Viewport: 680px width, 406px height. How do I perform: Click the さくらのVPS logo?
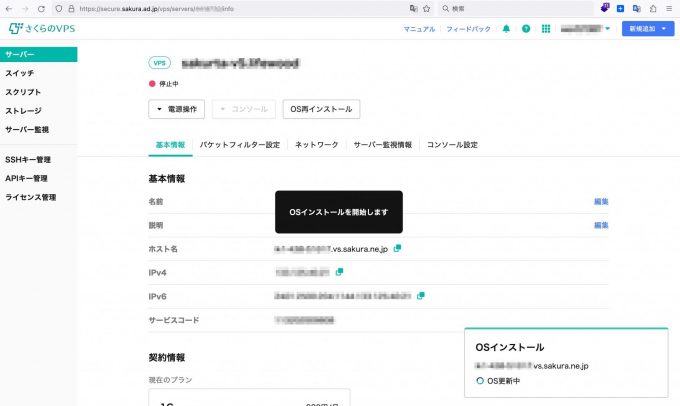[x=41, y=28]
